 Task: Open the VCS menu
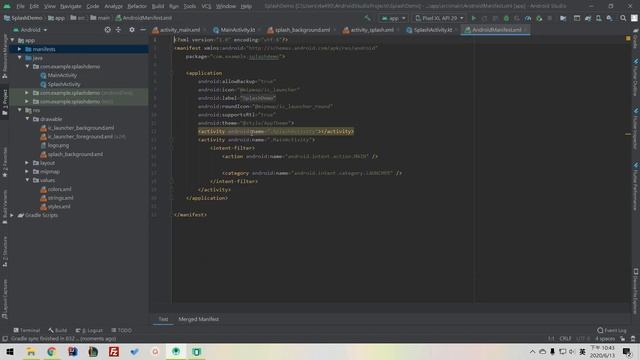206,6
